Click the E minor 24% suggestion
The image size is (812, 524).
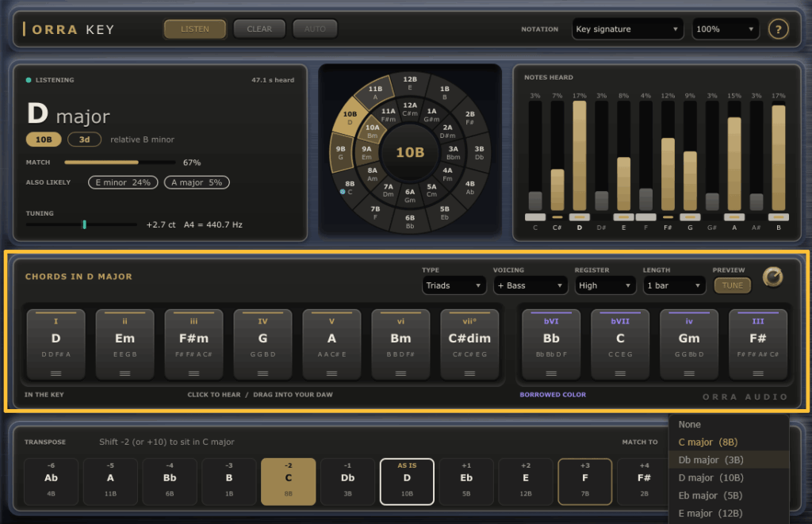point(123,182)
